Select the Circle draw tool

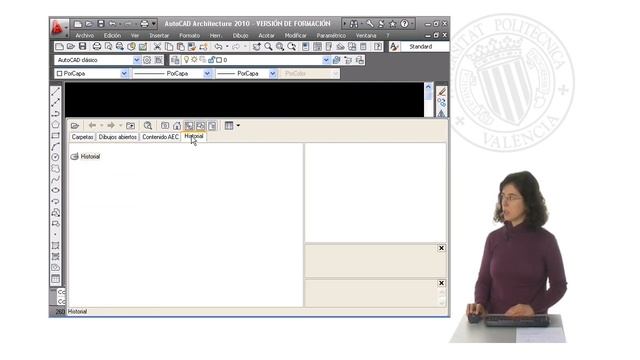point(56,157)
